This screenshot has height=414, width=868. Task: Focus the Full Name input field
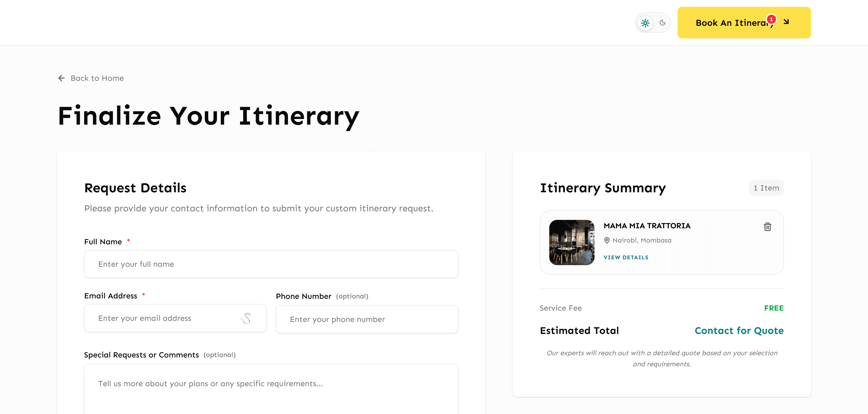pyautogui.click(x=271, y=264)
